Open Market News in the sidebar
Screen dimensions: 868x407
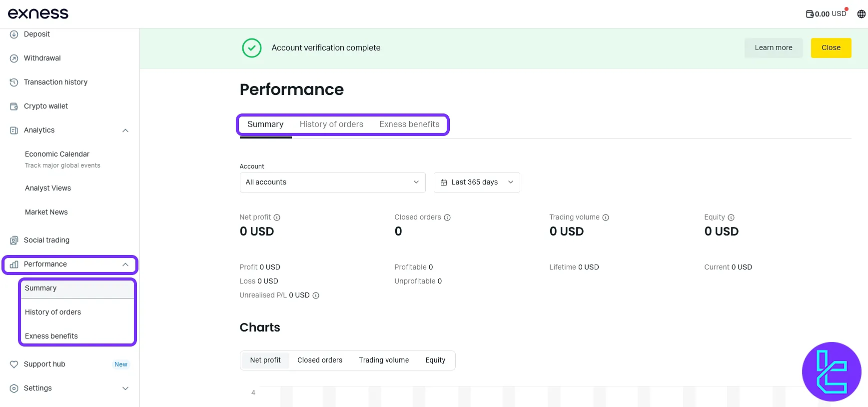tap(46, 212)
